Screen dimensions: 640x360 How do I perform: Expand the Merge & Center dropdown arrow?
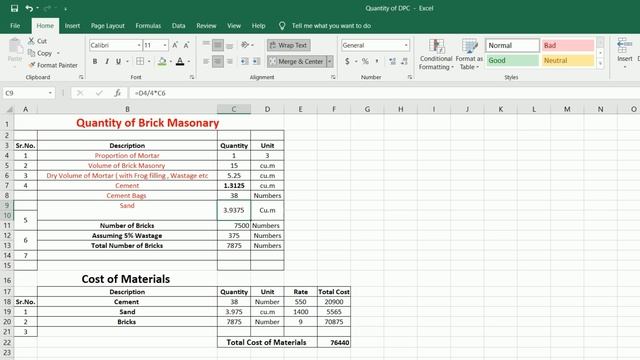pyautogui.click(x=330, y=61)
